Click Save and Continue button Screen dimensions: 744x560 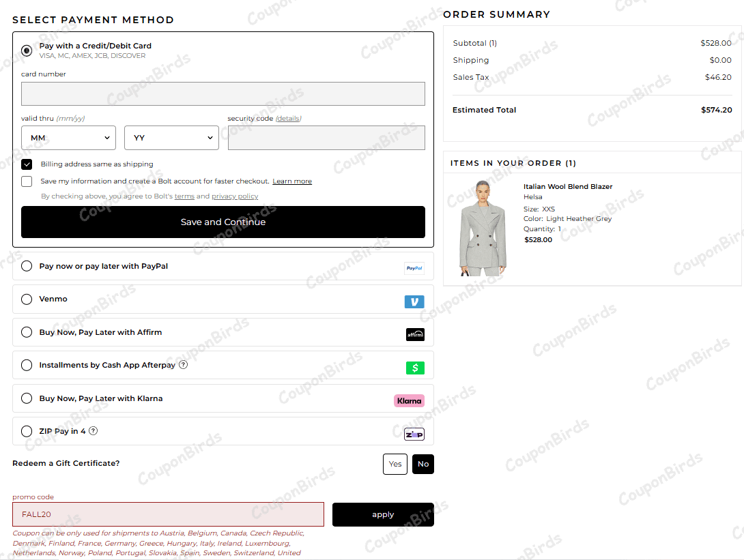tap(223, 222)
